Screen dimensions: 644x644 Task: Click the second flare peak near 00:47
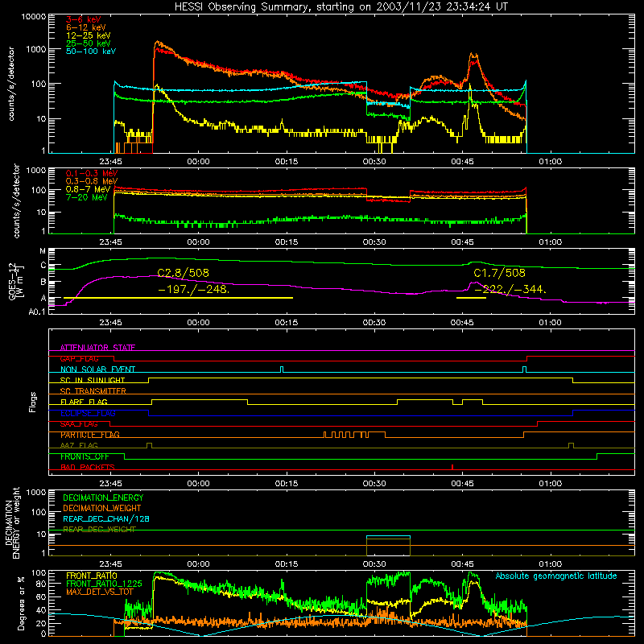pos(473,55)
